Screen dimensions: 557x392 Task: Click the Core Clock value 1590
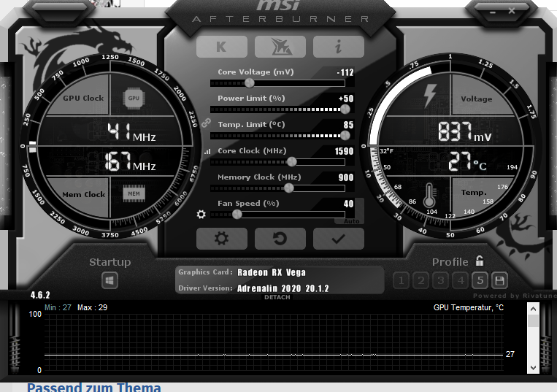(x=345, y=151)
